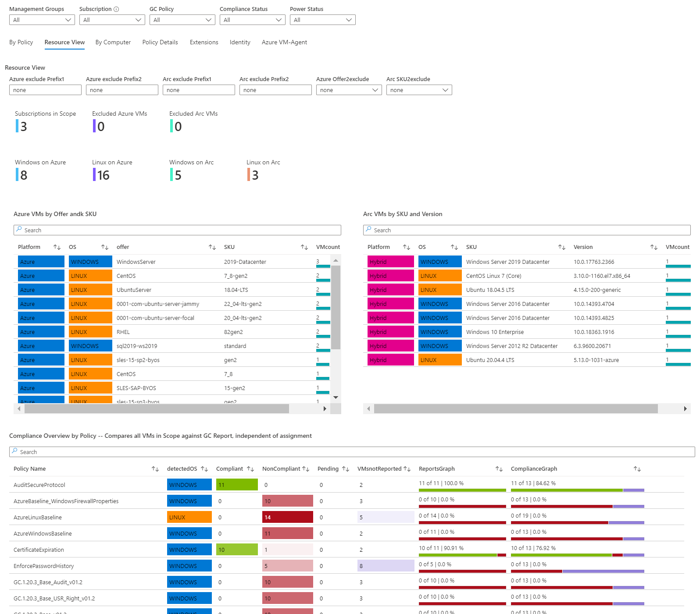Screen dimensions: 700x614
Task: Sort Arc VMs by Version column
Action: 654,247
